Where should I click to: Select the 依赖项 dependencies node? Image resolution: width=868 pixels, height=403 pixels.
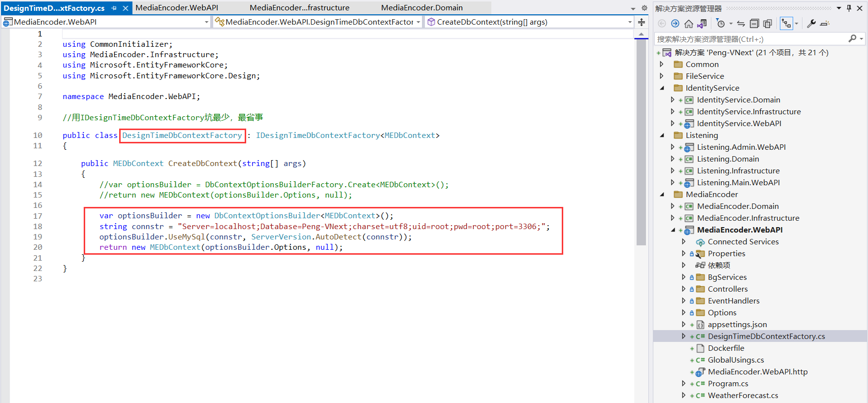[719, 265]
